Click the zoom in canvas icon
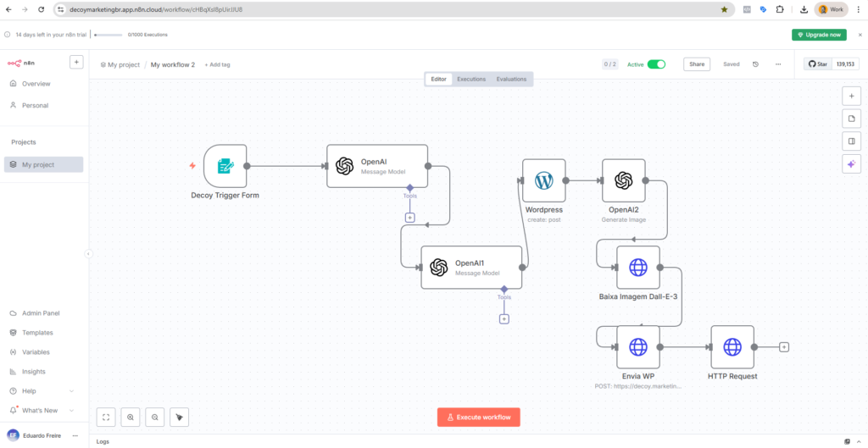Screen dimensions: 868x448 click(x=131, y=417)
